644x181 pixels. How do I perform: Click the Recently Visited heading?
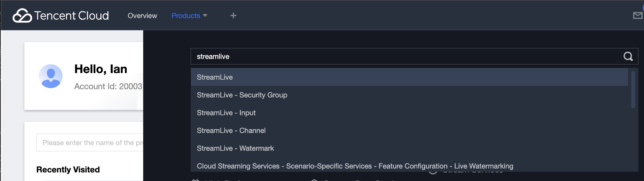68,169
